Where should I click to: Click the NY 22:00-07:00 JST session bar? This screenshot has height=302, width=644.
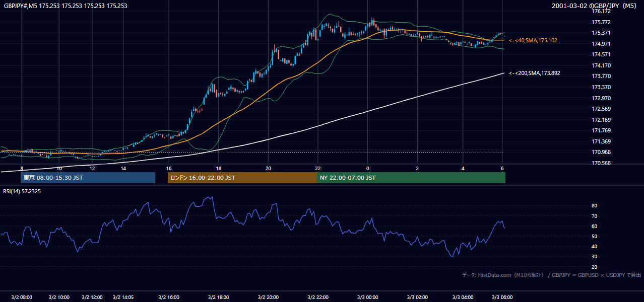411,178
